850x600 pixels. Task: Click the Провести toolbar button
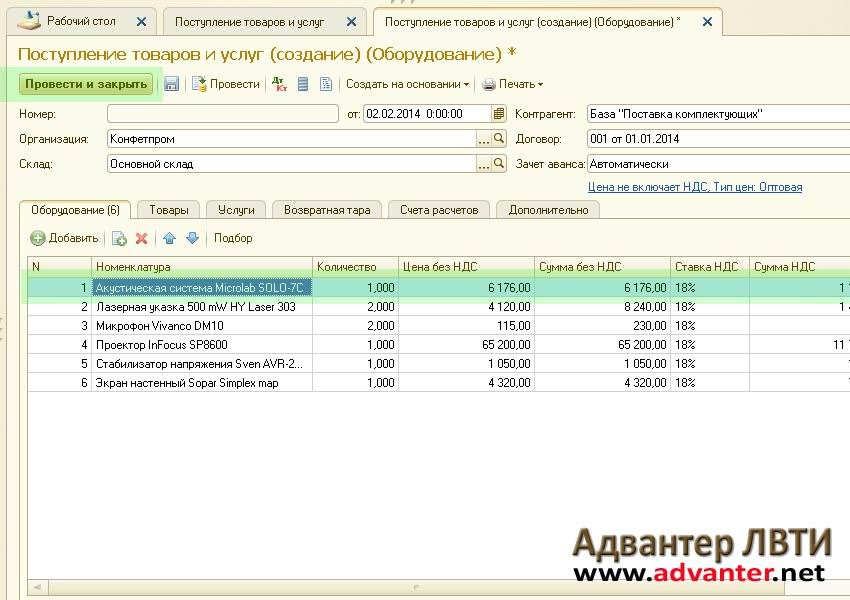pyautogui.click(x=227, y=84)
